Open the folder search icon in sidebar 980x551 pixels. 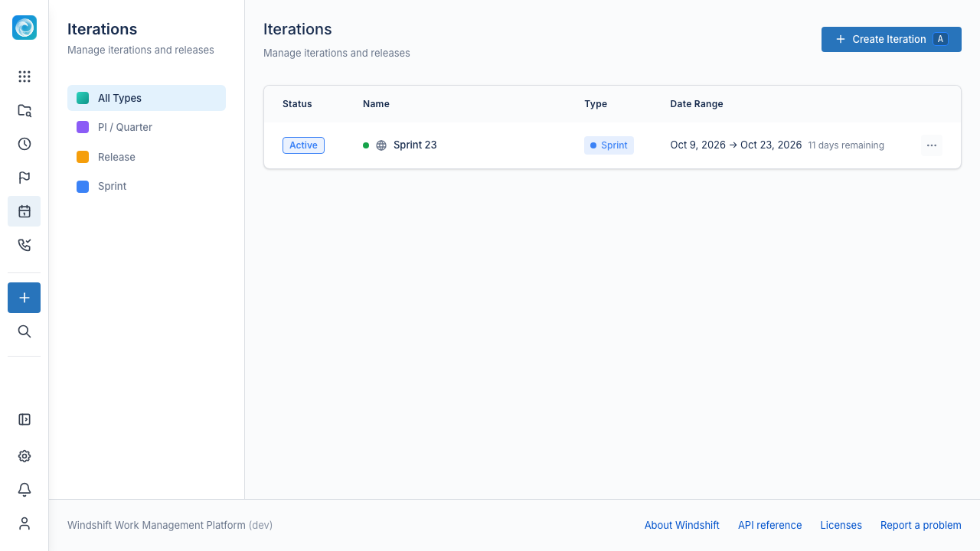click(x=24, y=110)
